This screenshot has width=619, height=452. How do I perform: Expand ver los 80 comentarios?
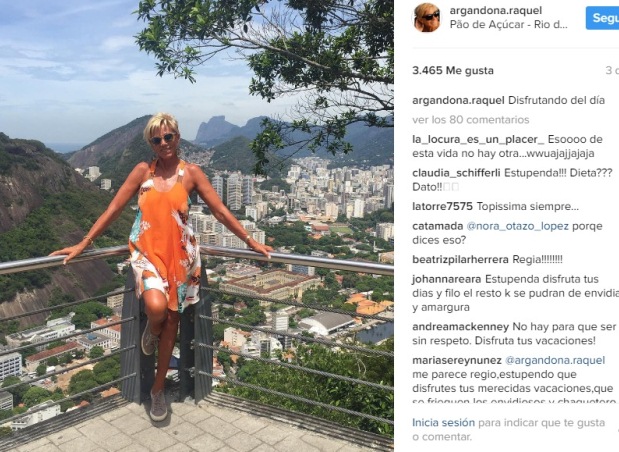(x=471, y=120)
